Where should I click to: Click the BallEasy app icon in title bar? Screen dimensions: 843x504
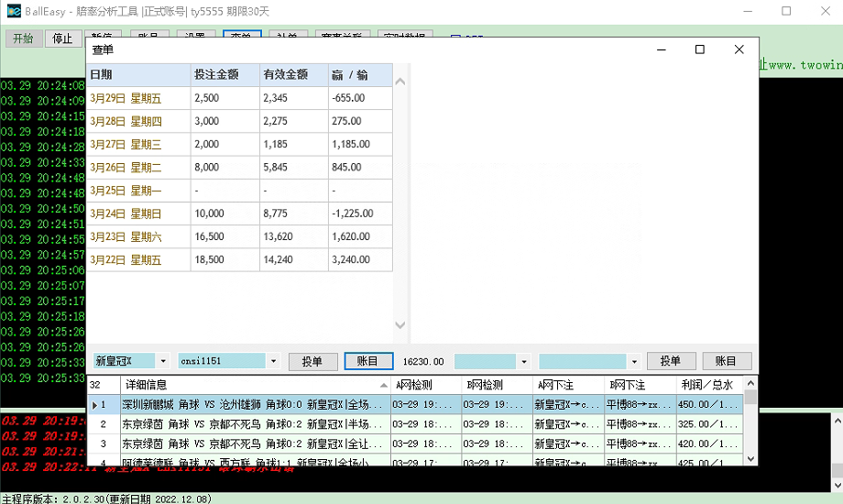coord(14,11)
